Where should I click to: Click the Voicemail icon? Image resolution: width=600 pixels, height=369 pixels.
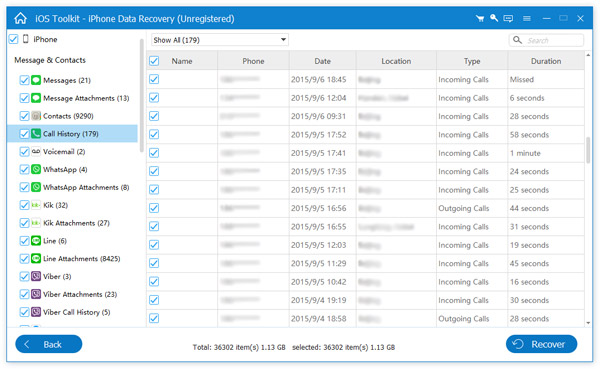(36, 151)
